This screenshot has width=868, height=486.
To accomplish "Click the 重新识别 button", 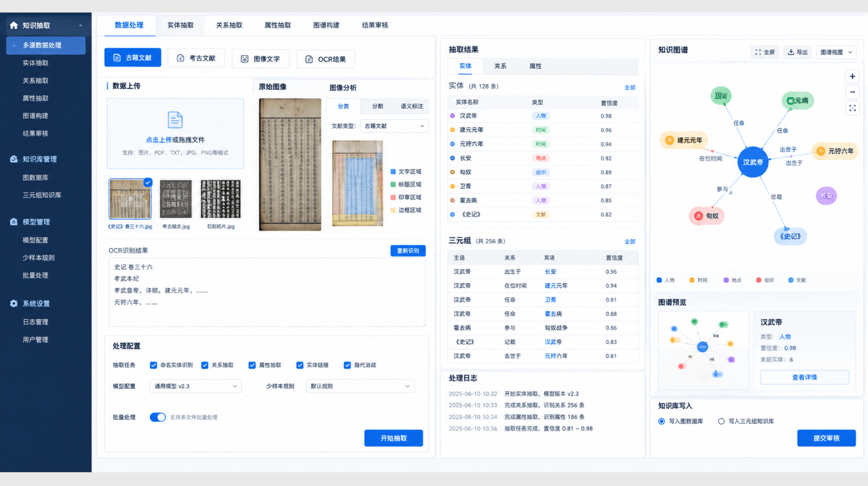I will tap(408, 251).
